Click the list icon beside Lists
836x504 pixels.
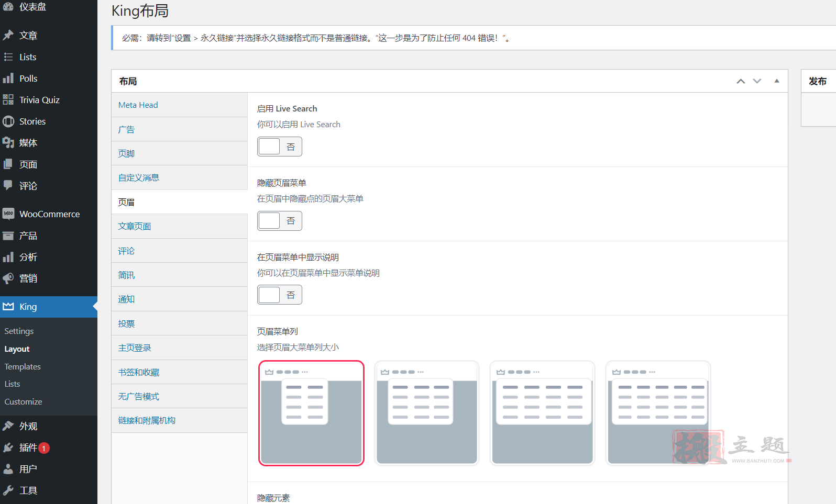[8, 57]
